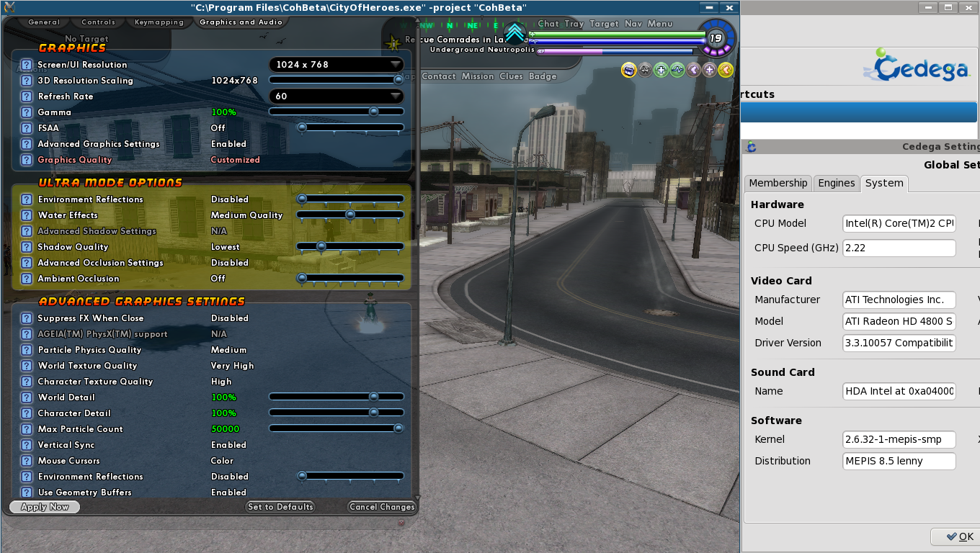Click the Driver Version field
Viewport: 980px width, 553px height.
point(899,343)
